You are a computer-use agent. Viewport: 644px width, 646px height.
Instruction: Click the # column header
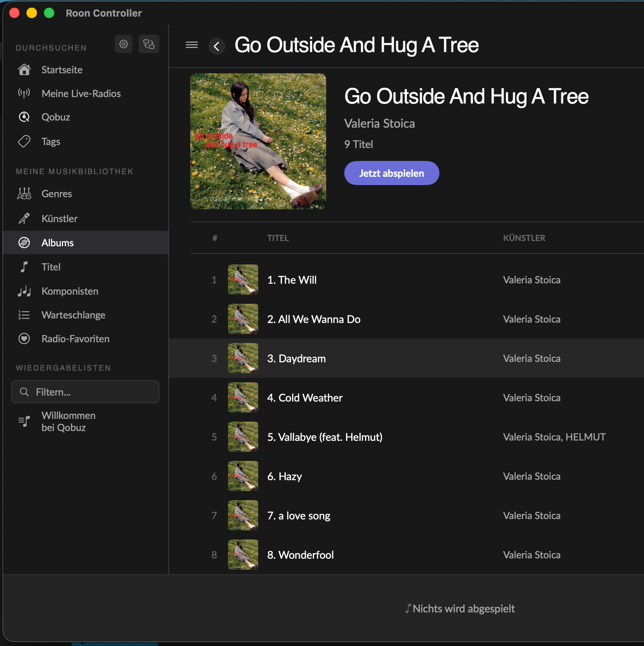click(215, 238)
